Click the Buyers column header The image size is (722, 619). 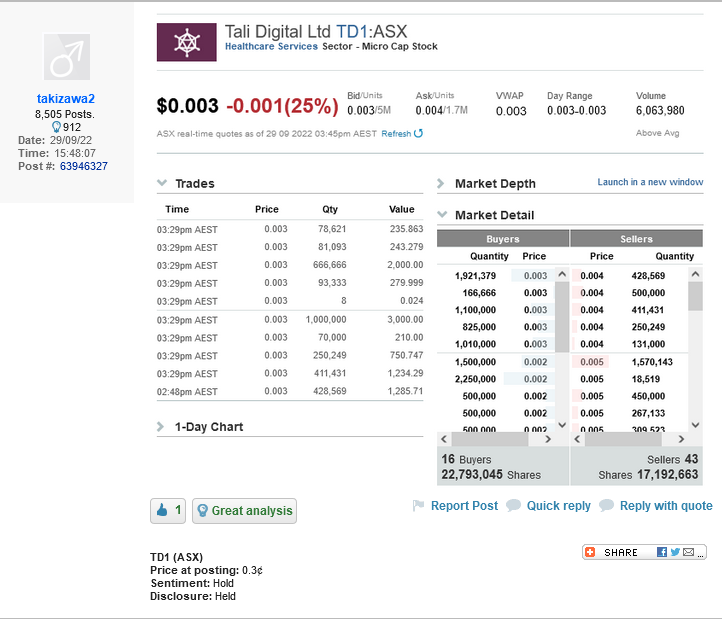(503, 239)
